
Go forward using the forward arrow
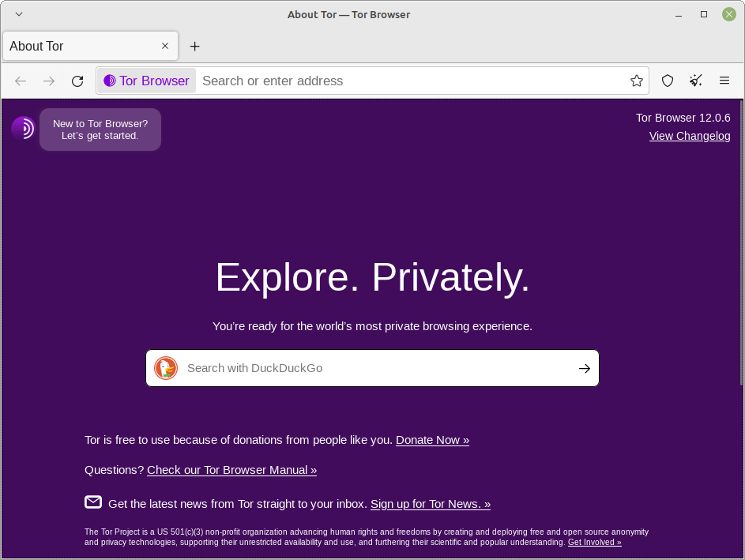pyautogui.click(x=49, y=81)
